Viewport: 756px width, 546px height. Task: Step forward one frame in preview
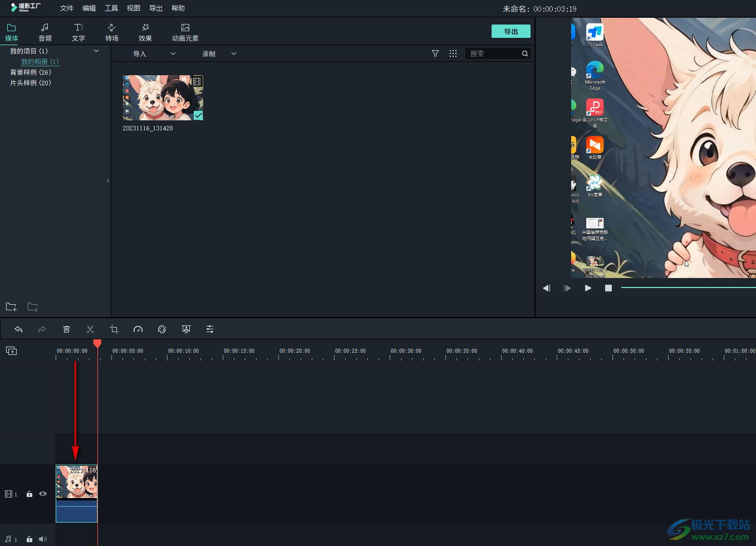[567, 288]
